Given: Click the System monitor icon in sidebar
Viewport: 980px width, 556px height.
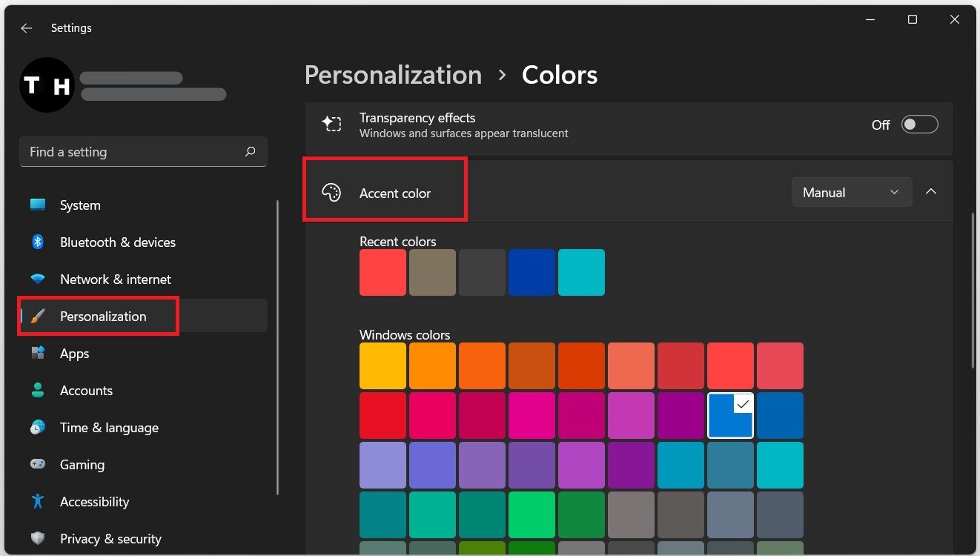Looking at the screenshot, I should click(38, 205).
